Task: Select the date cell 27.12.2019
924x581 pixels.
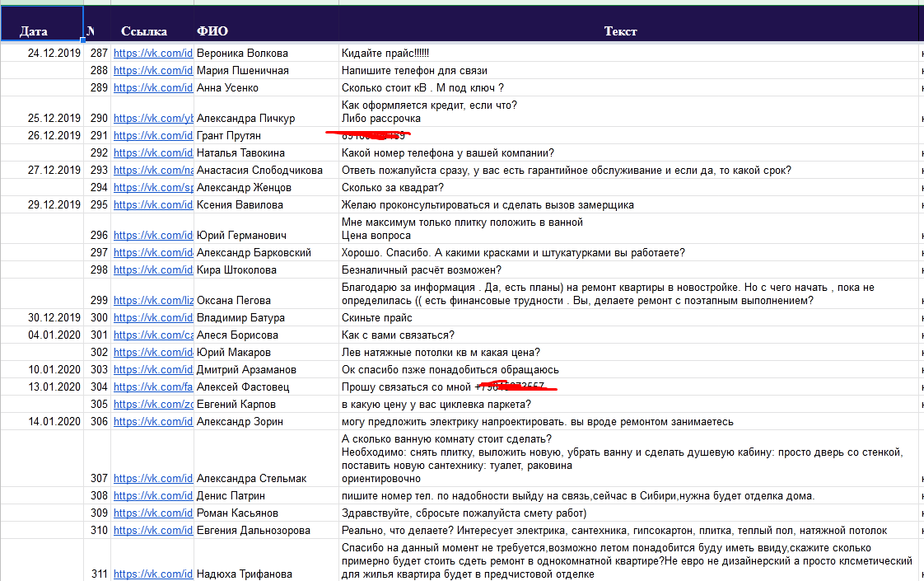Action: [x=42, y=170]
